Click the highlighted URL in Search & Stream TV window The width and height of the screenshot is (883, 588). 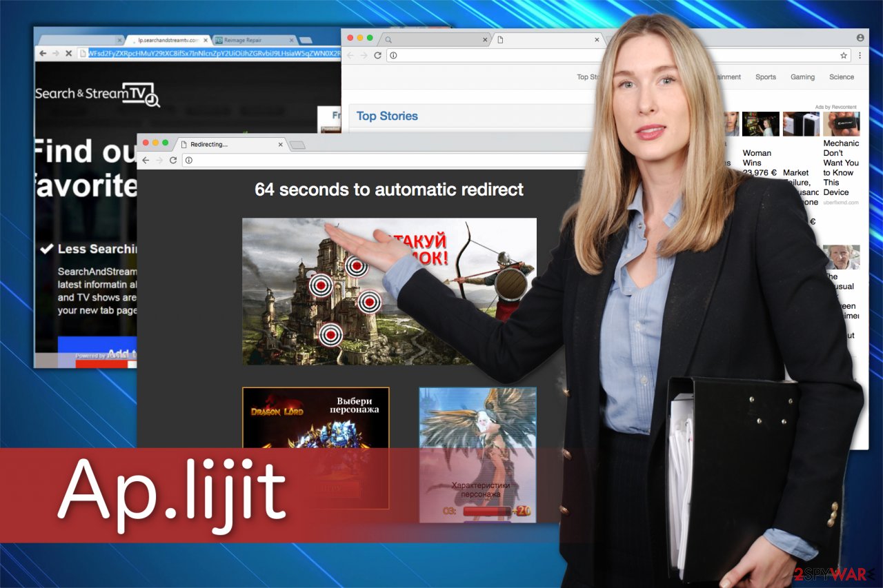pyautogui.click(x=215, y=53)
